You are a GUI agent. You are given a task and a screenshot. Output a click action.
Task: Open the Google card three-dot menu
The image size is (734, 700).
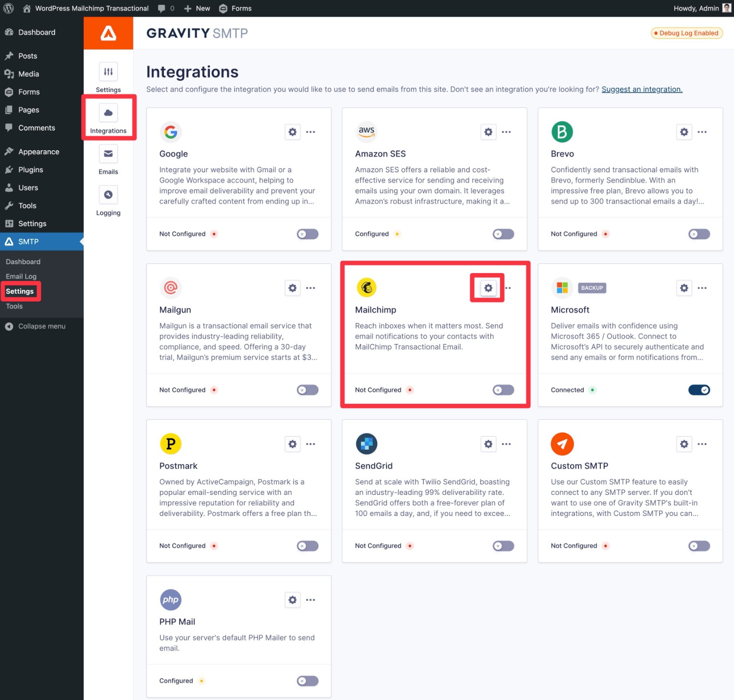311,132
